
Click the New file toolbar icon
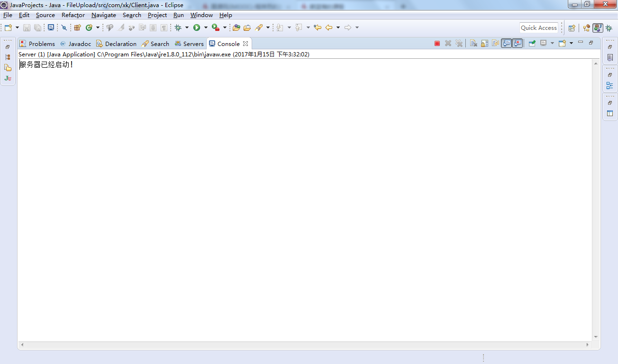click(x=8, y=27)
